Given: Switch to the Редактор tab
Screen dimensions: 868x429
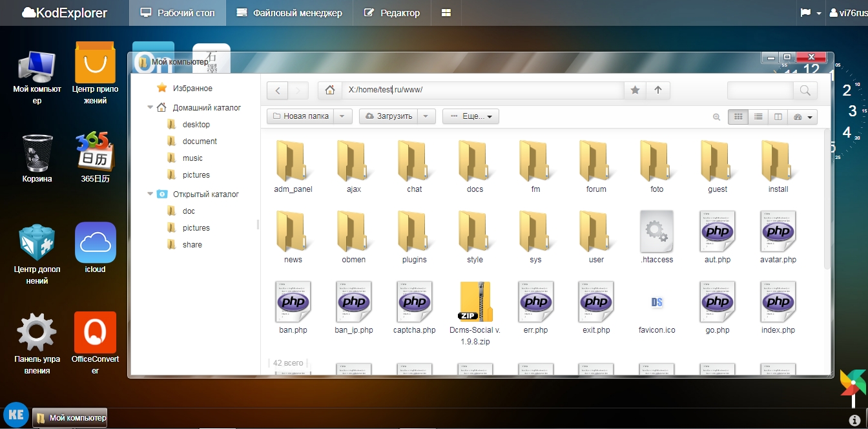Looking at the screenshot, I should pyautogui.click(x=392, y=13).
